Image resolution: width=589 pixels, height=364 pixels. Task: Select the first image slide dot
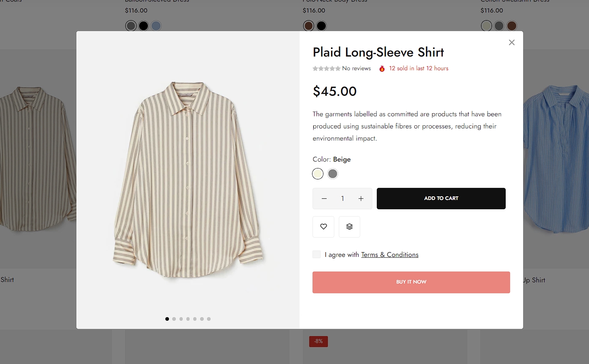[167, 319]
